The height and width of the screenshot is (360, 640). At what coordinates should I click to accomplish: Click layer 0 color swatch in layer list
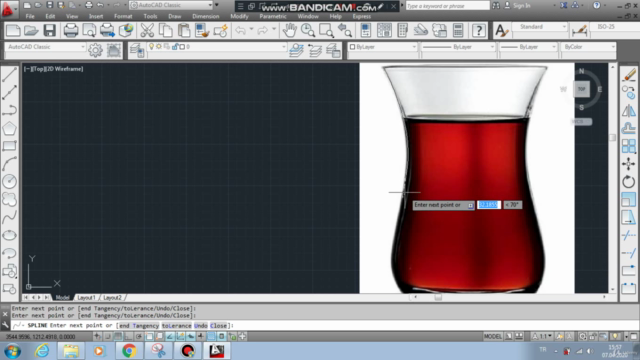[182, 47]
